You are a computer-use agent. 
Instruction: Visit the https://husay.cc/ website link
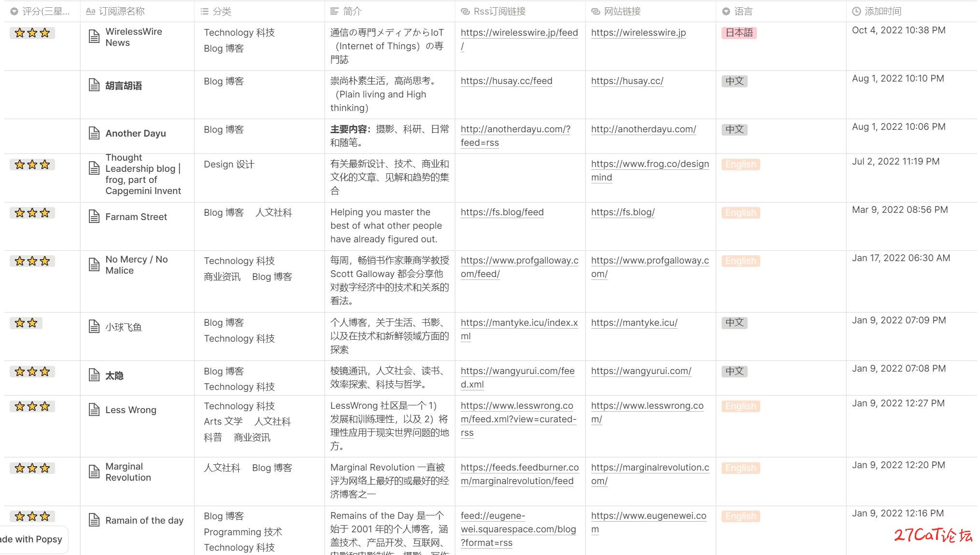(x=627, y=81)
